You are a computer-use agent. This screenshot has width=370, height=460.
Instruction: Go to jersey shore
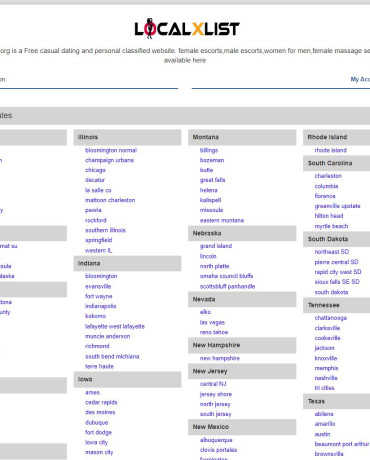[216, 394]
